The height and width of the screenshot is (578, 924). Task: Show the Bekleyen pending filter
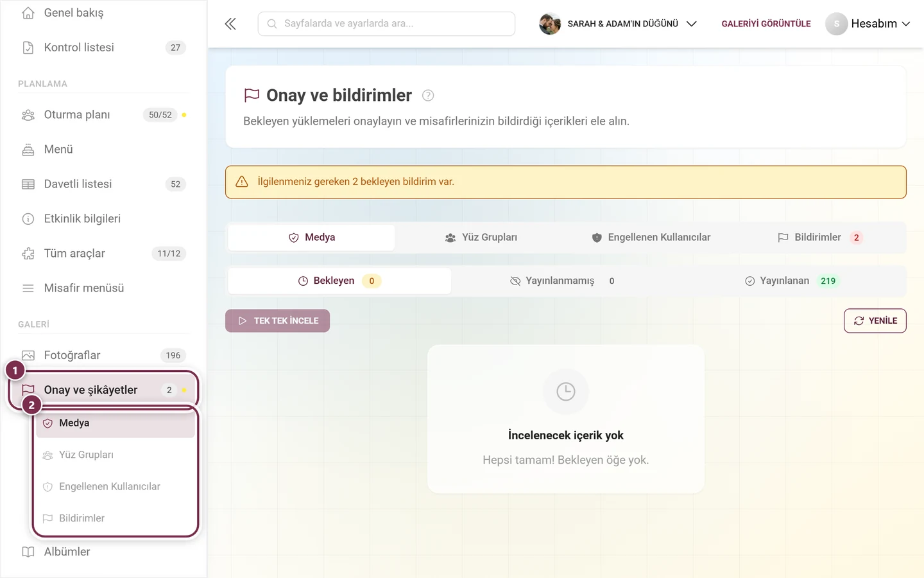[x=339, y=281]
